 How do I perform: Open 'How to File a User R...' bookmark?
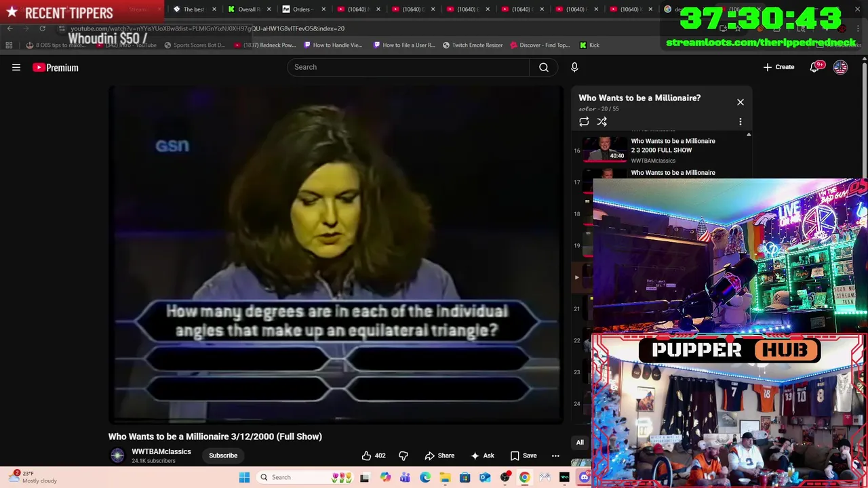[x=404, y=45]
